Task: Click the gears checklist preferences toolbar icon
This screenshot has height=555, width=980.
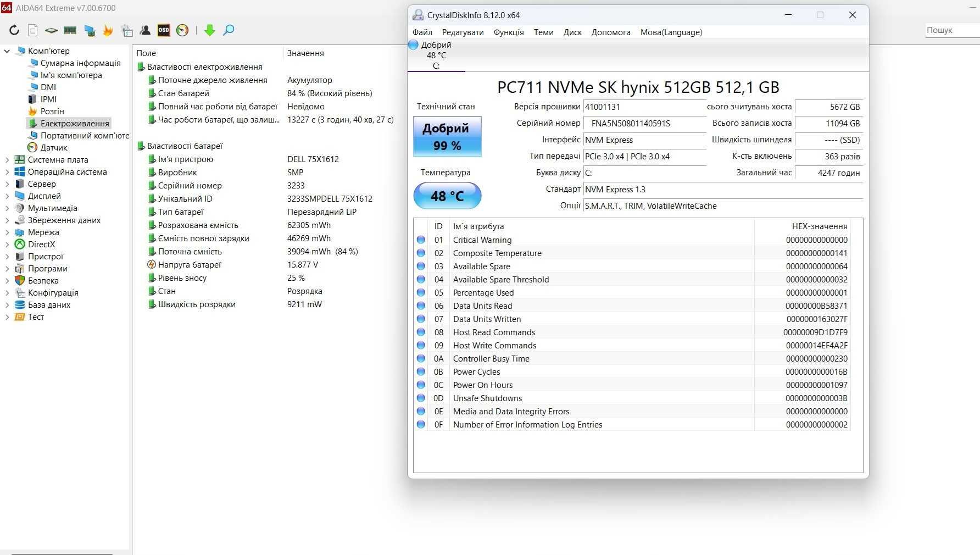Action: (127, 30)
